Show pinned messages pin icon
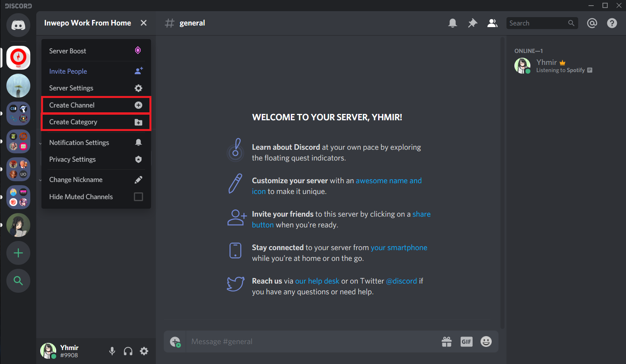Viewport: 626px width, 364px height. coord(473,23)
